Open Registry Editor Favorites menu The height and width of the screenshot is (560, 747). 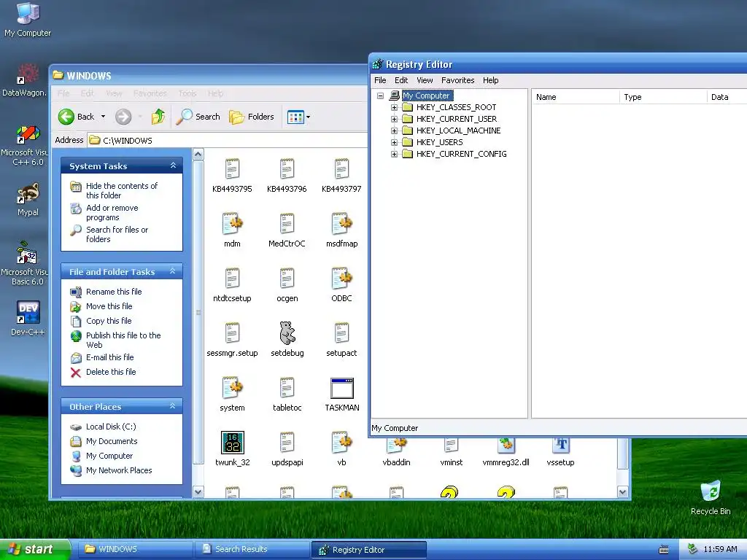coord(458,80)
